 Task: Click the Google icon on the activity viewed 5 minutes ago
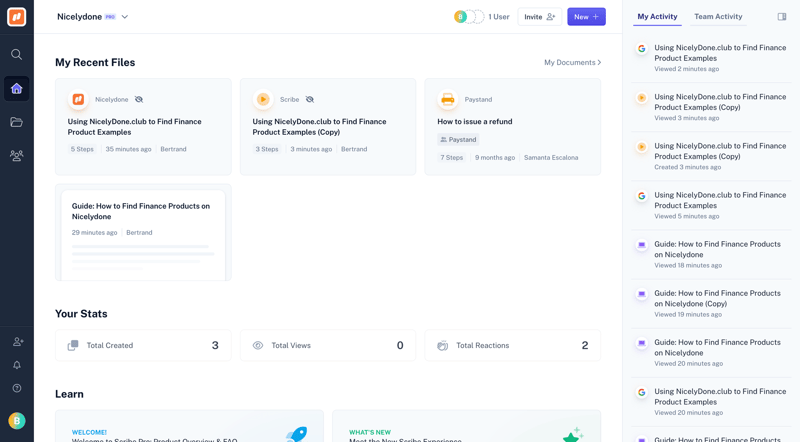[x=642, y=196]
